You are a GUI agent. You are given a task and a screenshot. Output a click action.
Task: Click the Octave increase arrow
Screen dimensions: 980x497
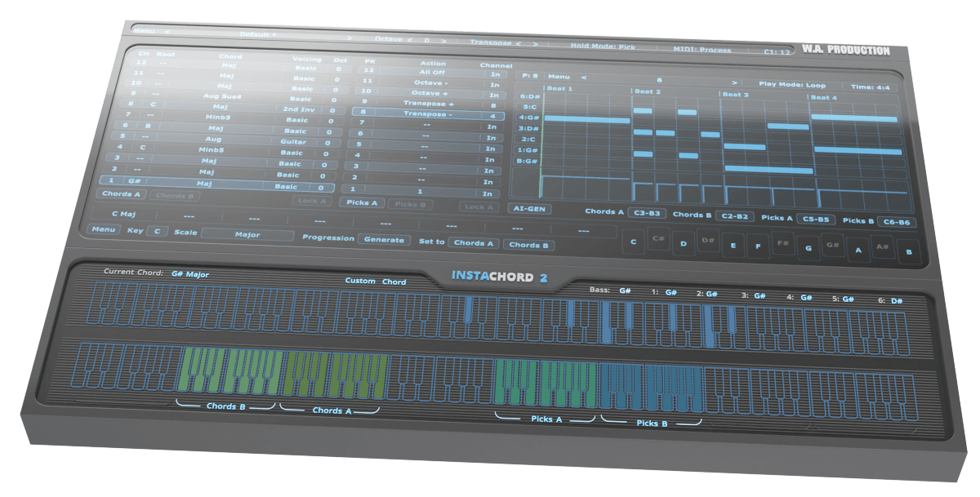coord(443,39)
